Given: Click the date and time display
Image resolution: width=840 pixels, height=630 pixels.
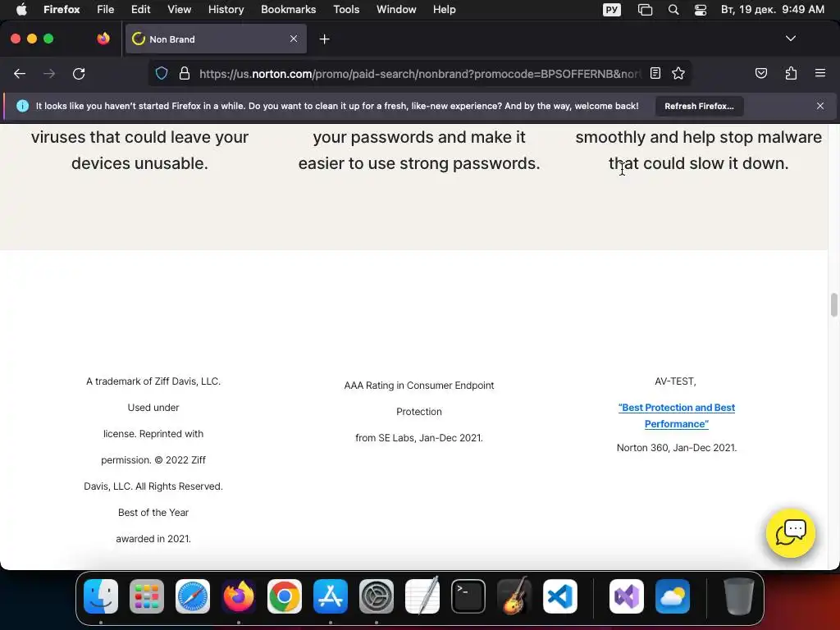Looking at the screenshot, I should coord(773,9).
